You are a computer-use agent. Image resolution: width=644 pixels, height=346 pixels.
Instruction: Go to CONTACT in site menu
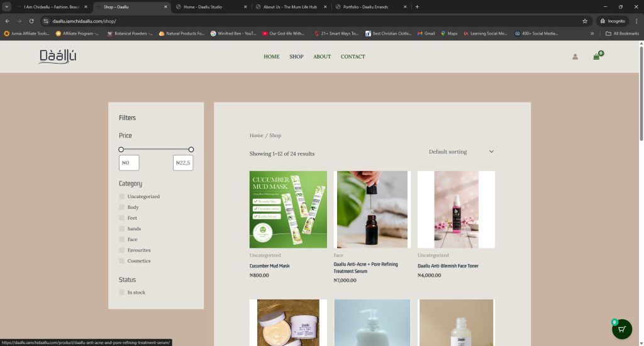point(353,57)
